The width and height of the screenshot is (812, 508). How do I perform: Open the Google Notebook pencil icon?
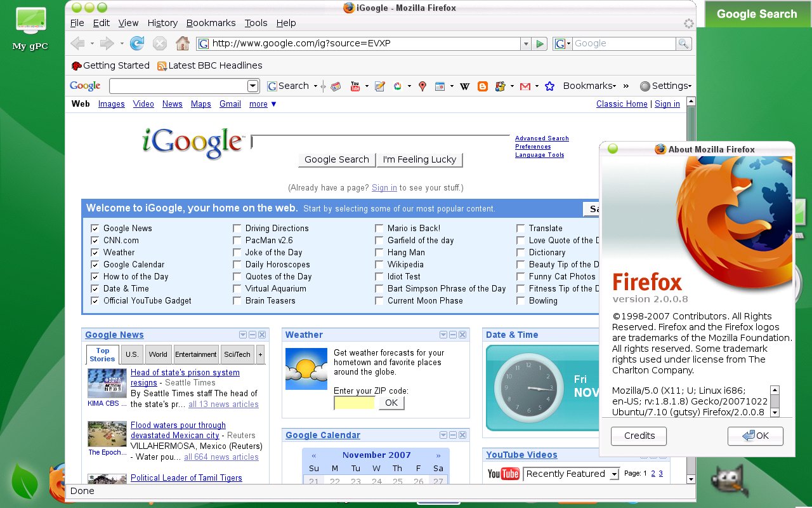click(380, 86)
